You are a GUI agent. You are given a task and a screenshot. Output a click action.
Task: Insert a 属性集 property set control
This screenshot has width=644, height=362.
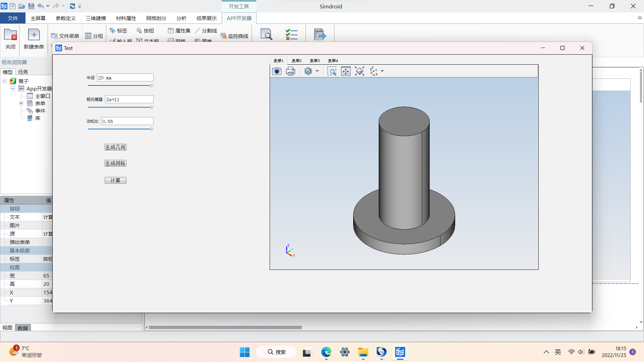(179, 31)
